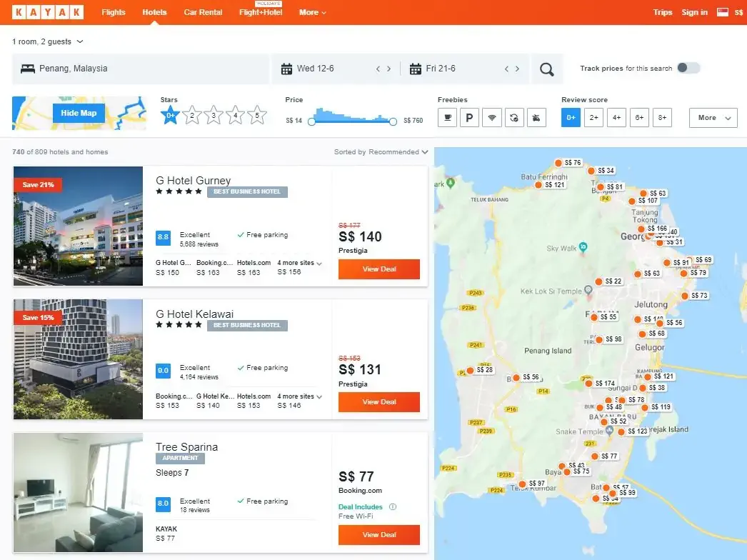The height and width of the screenshot is (560, 747).
Task: Click the S$ 76 map marker
Action: (x=568, y=163)
